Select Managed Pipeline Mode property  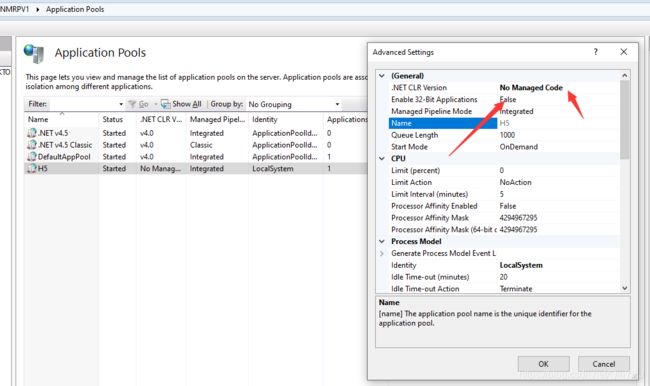pyautogui.click(x=432, y=112)
